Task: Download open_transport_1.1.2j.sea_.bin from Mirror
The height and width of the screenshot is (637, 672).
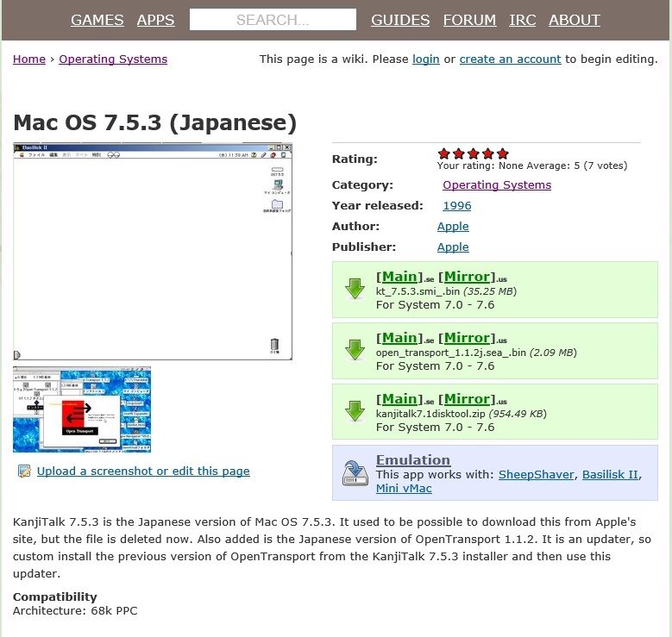Action: [x=467, y=338]
